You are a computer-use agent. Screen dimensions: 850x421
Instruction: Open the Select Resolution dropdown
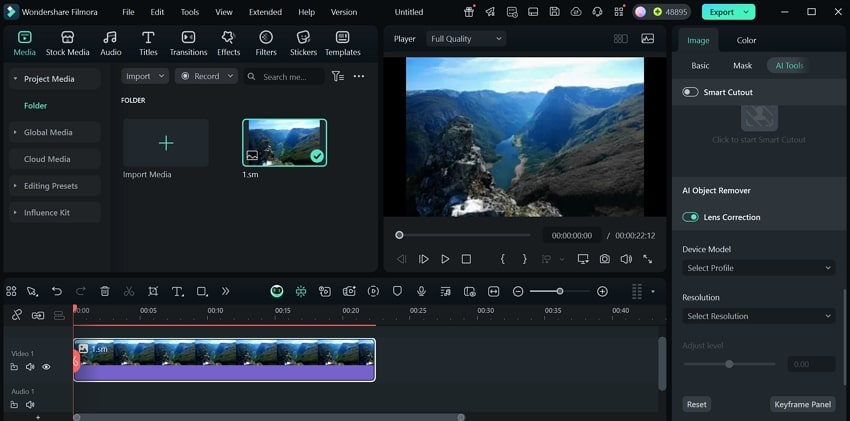click(x=758, y=316)
